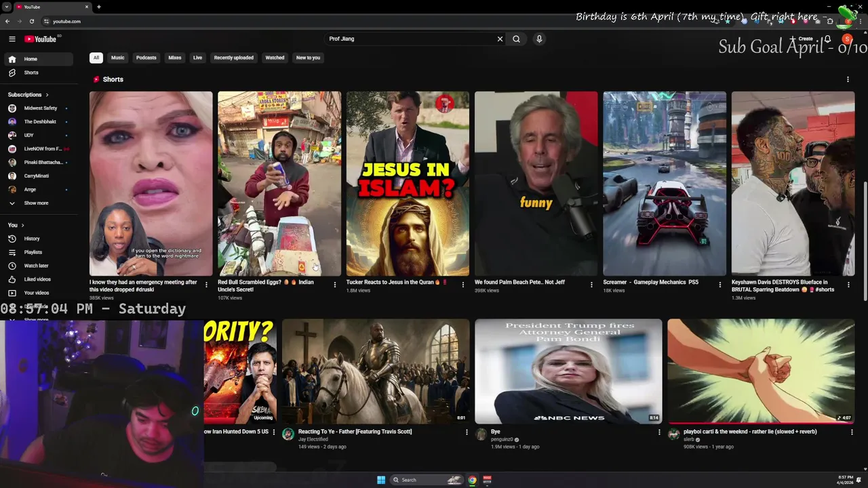Open more options for Bye video
Image resolution: width=868 pixels, height=488 pixels.
659,432
